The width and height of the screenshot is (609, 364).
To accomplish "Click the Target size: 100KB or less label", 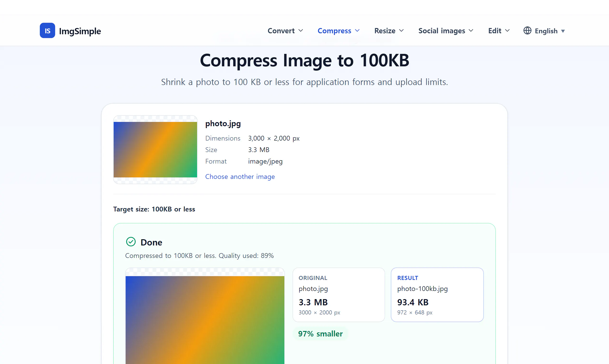I will pos(154,209).
